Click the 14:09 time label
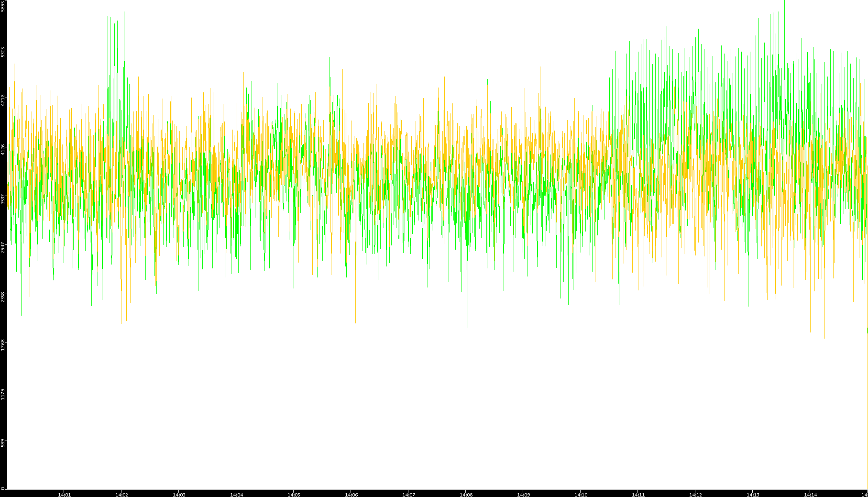The width and height of the screenshot is (868, 497). click(x=523, y=495)
